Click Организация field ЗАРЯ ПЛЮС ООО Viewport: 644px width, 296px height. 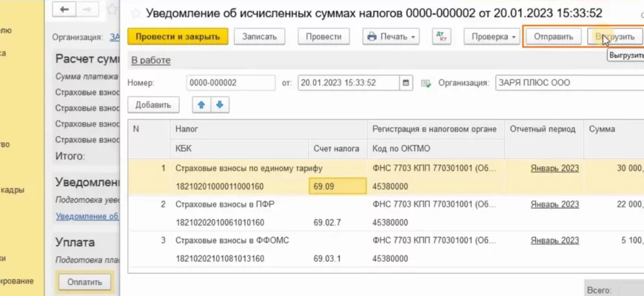(x=570, y=83)
